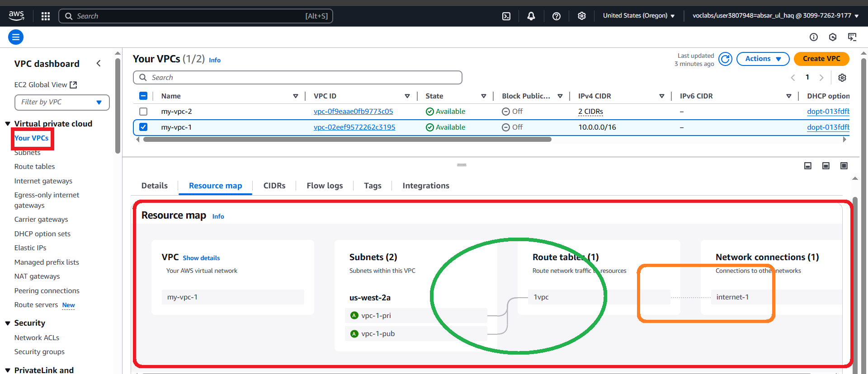Select internet-1 network connection in resource map
The width and height of the screenshot is (868, 374).
[776, 297]
